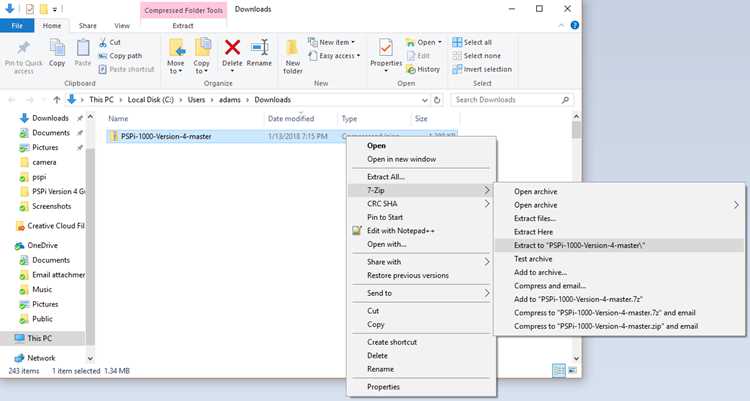This screenshot has height=401, width=750.
Task: Switch to the Large icons view
Action: click(572, 370)
